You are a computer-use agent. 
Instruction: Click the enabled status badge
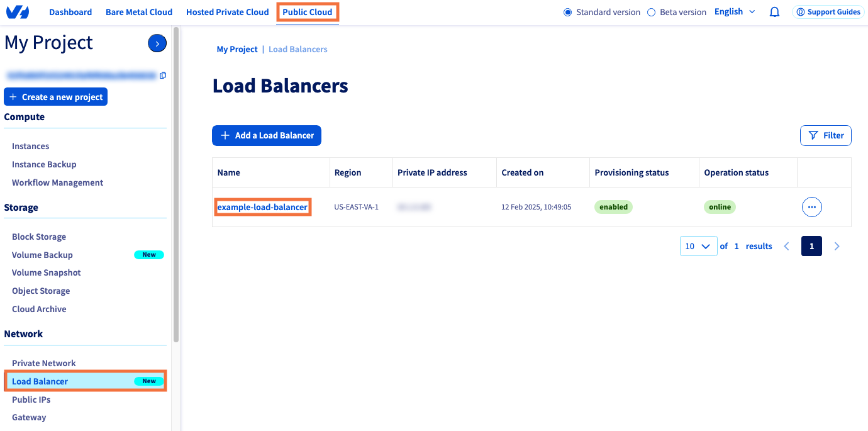point(613,207)
